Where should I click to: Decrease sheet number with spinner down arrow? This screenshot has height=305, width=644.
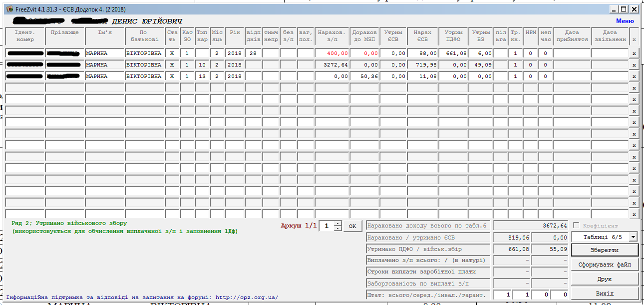coord(338,228)
